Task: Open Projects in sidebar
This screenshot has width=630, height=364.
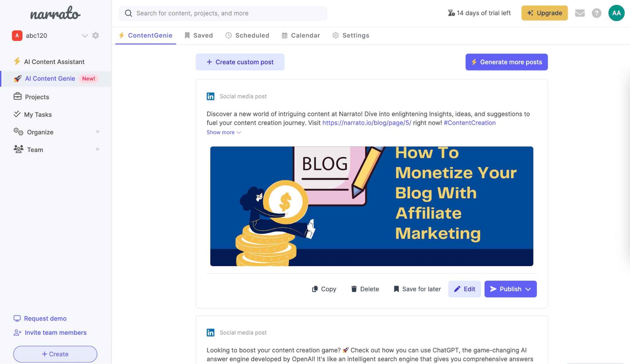Action: pyautogui.click(x=37, y=97)
